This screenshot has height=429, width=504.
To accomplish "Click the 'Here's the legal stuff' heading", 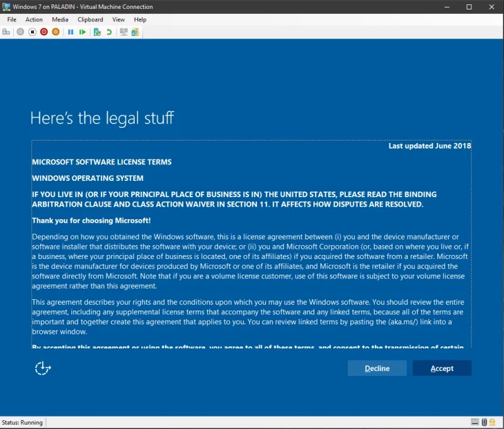I will coord(102,118).
